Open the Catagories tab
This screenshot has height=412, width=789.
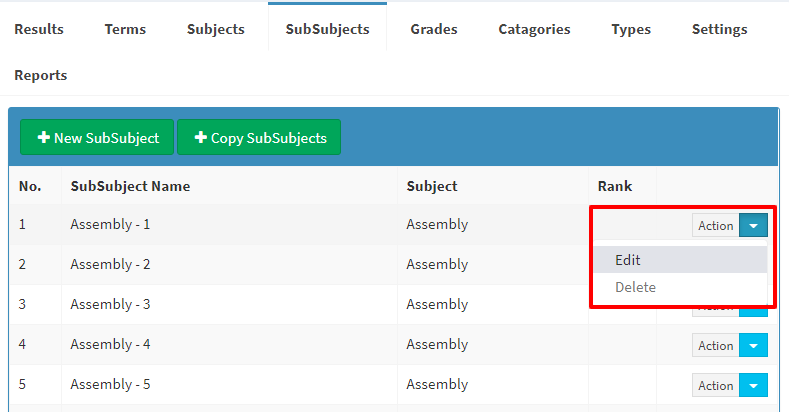534,29
